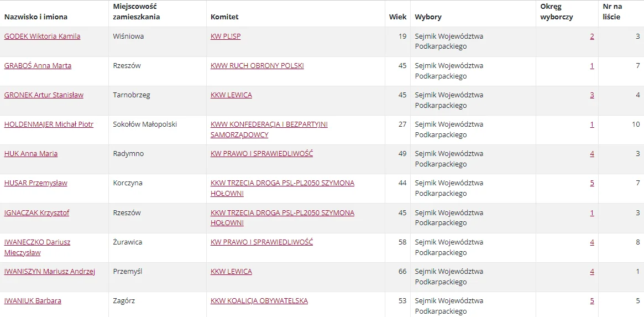
Task: Open IWANECZKO Dariusz Mieczysław link
Action: pos(37,247)
